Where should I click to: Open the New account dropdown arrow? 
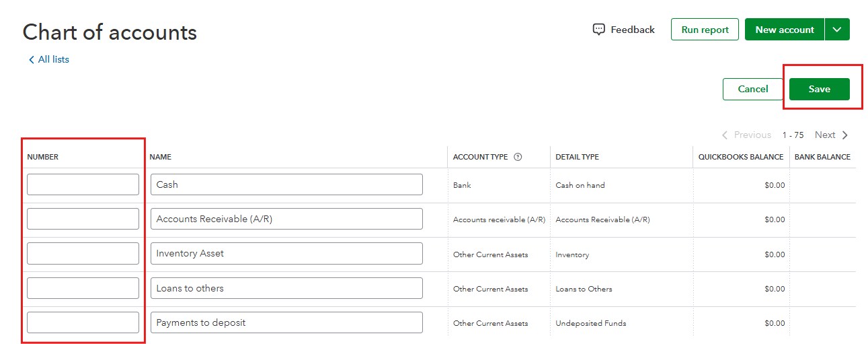837,30
